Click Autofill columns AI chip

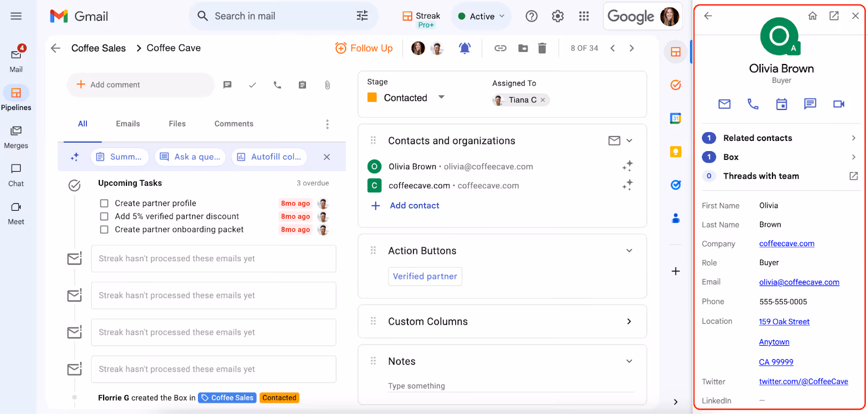(x=270, y=157)
